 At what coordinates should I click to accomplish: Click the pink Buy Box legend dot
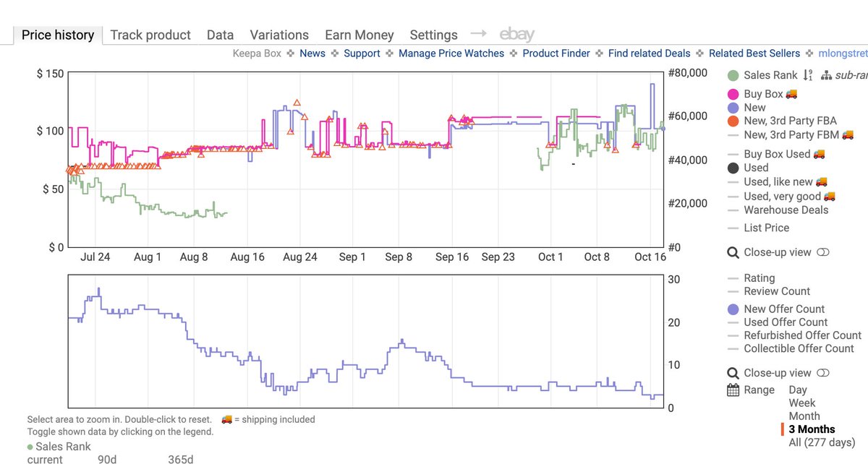733,94
